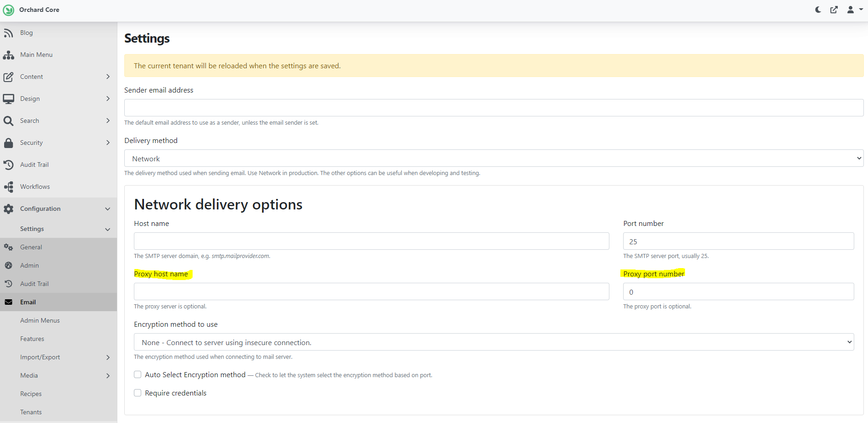
Task: Click the Blog RSS feed icon
Action: [x=8, y=33]
